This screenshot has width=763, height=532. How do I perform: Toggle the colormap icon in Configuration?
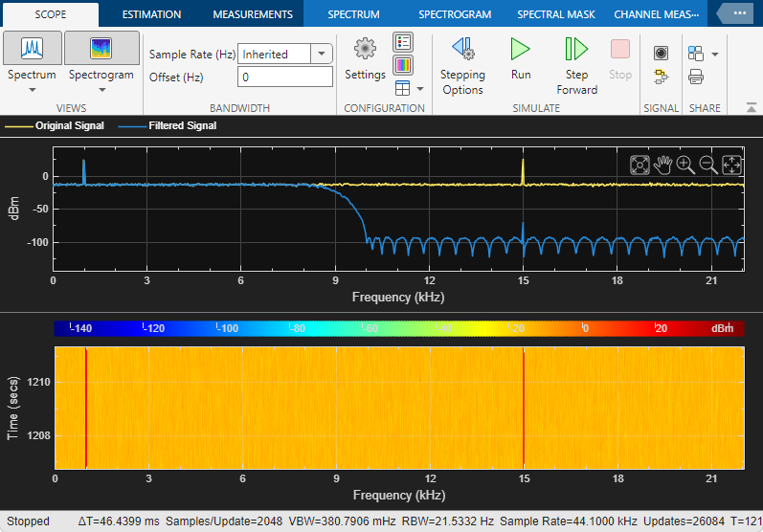[x=403, y=65]
